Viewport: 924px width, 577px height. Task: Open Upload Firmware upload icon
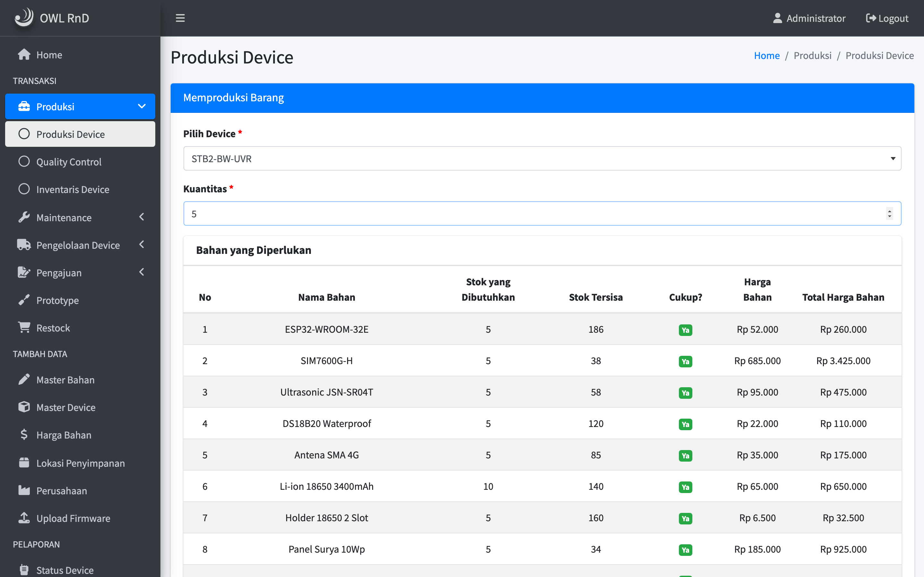[x=24, y=517]
